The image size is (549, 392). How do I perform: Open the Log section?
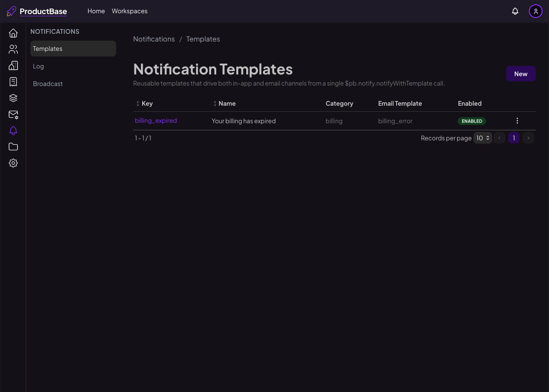tap(73, 66)
